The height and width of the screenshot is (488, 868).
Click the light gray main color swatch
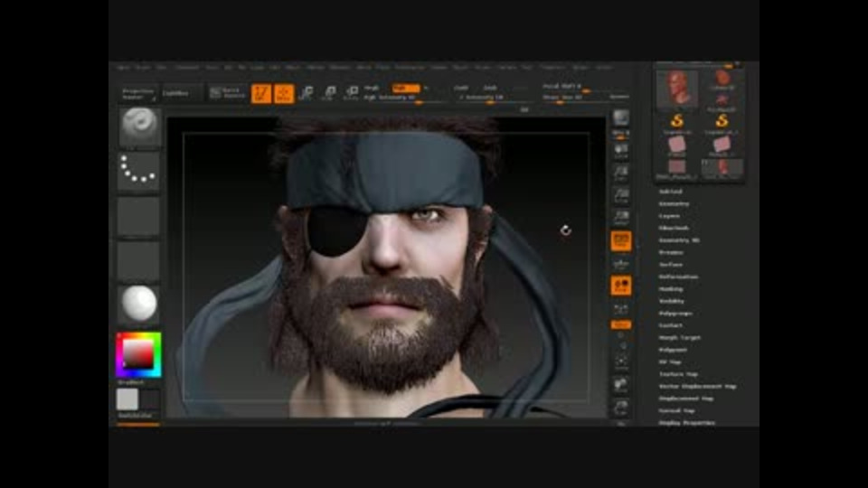click(127, 399)
